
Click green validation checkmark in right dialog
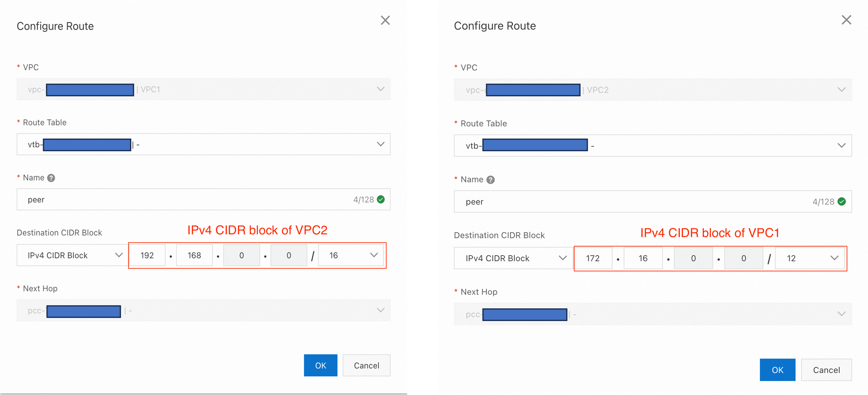click(x=841, y=202)
